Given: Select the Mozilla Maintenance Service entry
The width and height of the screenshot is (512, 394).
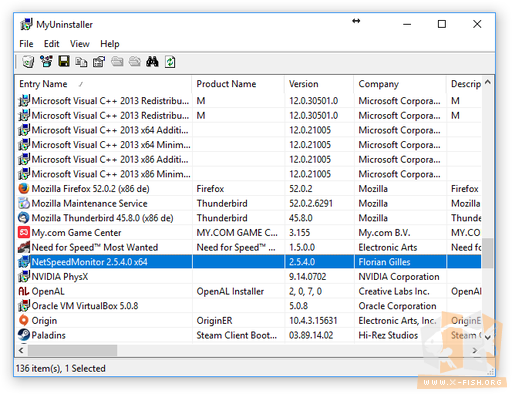Looking at the screenshot, I should point(89,203).
